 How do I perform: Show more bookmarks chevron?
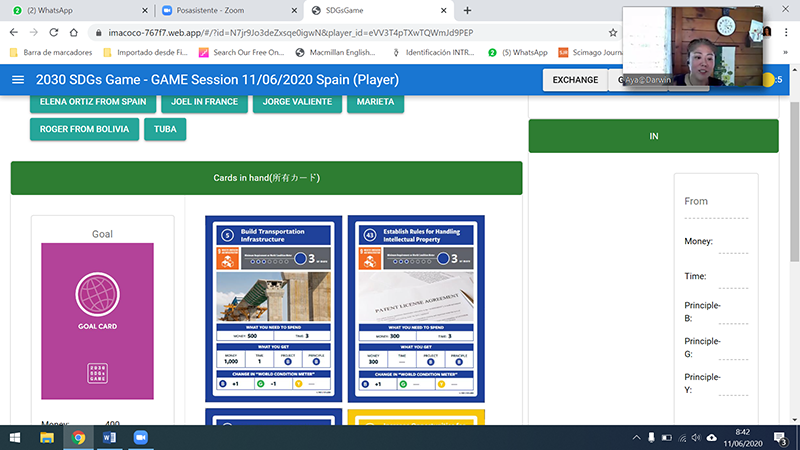click(785, 53)
